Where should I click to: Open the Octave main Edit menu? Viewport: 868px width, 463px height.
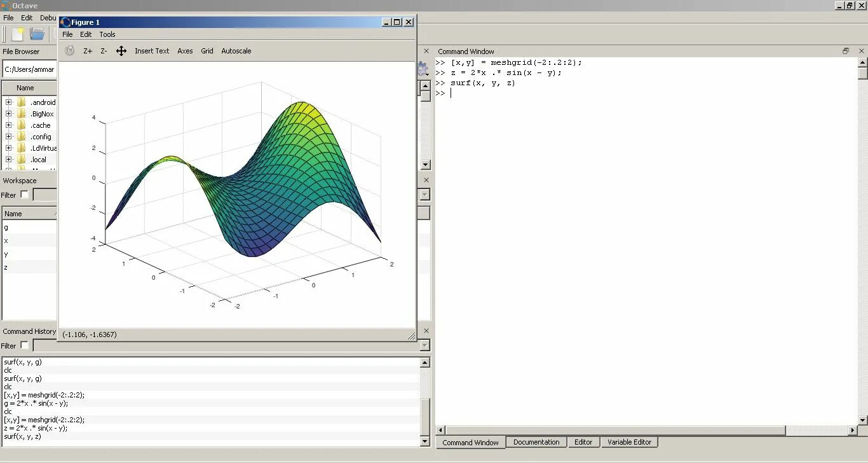point(27,18)
